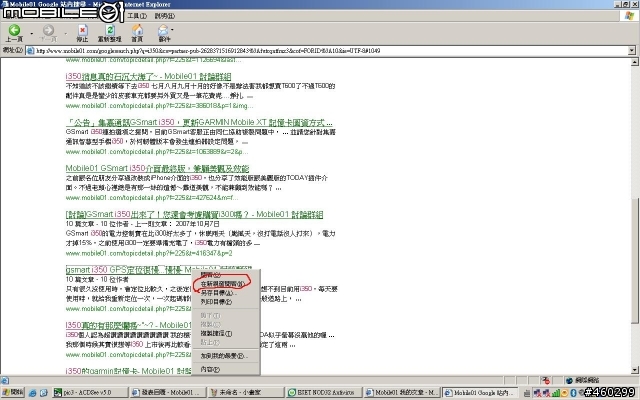Open the Forward button history arrow
The width and height of the screenshot is (640, 400).
tap(65, 33)
